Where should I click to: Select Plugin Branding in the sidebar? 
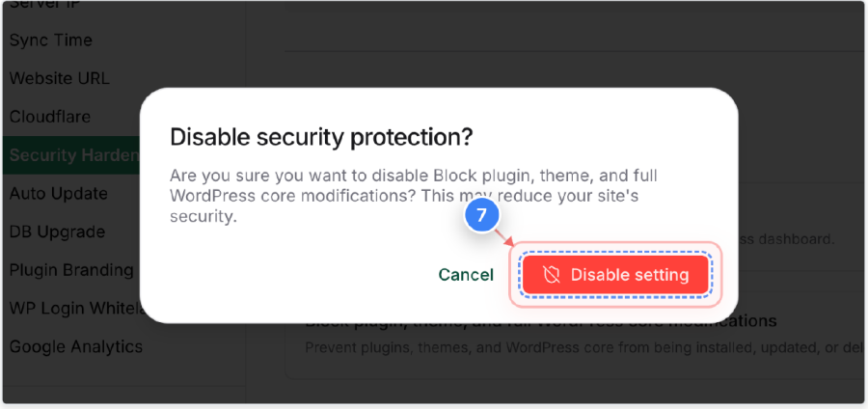[71, 270]
